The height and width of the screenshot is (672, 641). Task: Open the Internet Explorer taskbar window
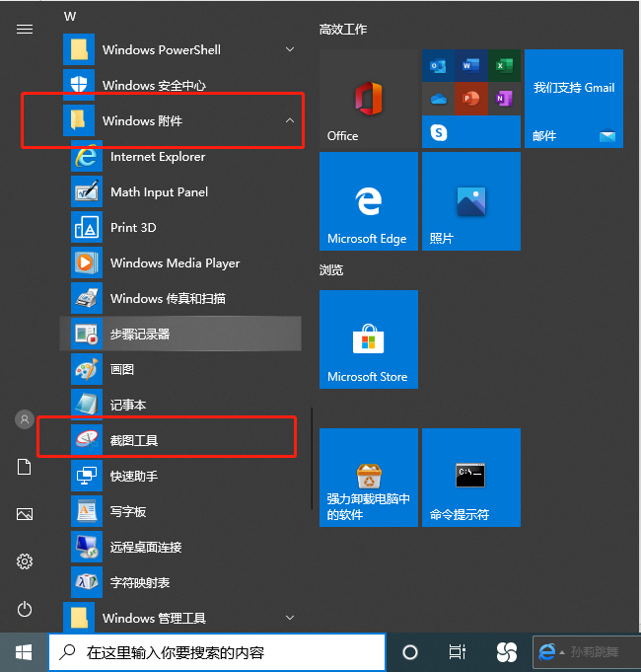586,652
